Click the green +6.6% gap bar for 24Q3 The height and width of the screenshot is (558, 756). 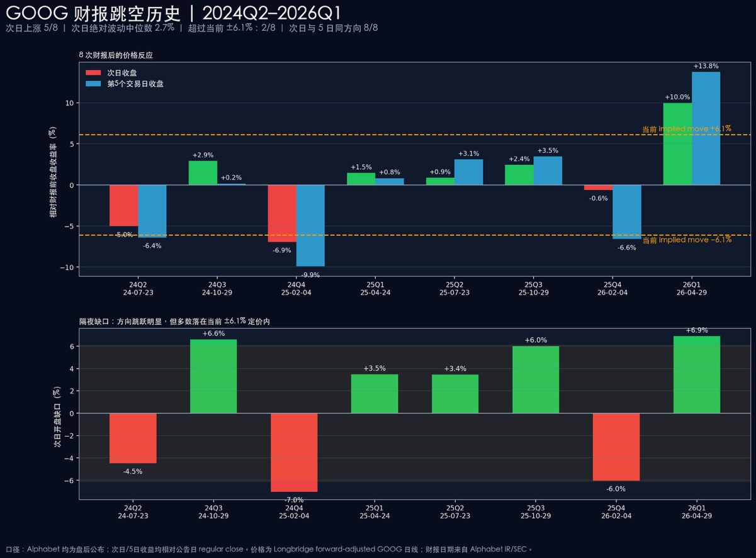[x=213, y=376]
